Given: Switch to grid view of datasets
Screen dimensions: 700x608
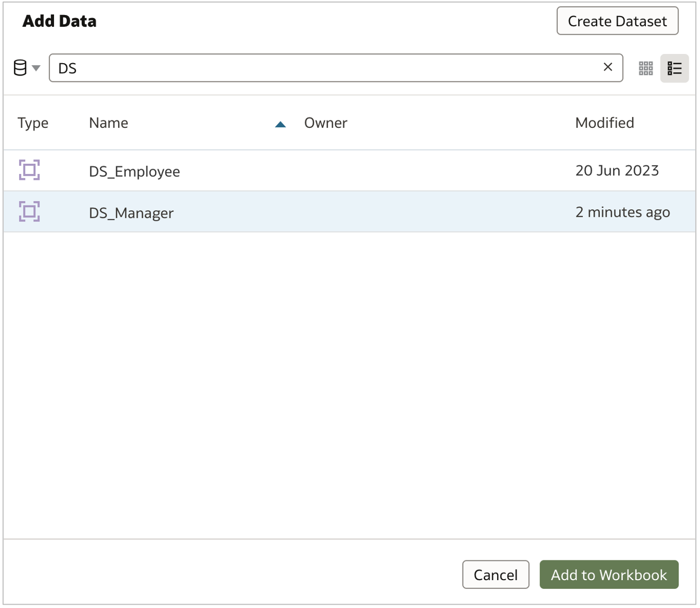Looking at the screenshot, I should click(646, 68).
